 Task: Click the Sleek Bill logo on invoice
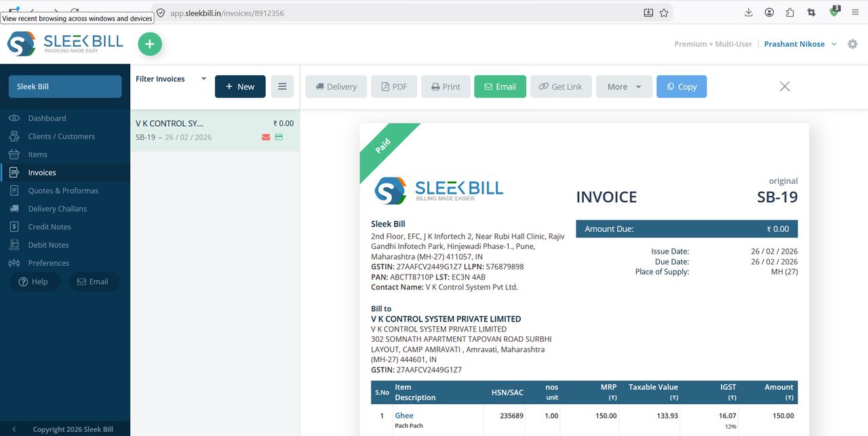(439, 191)
